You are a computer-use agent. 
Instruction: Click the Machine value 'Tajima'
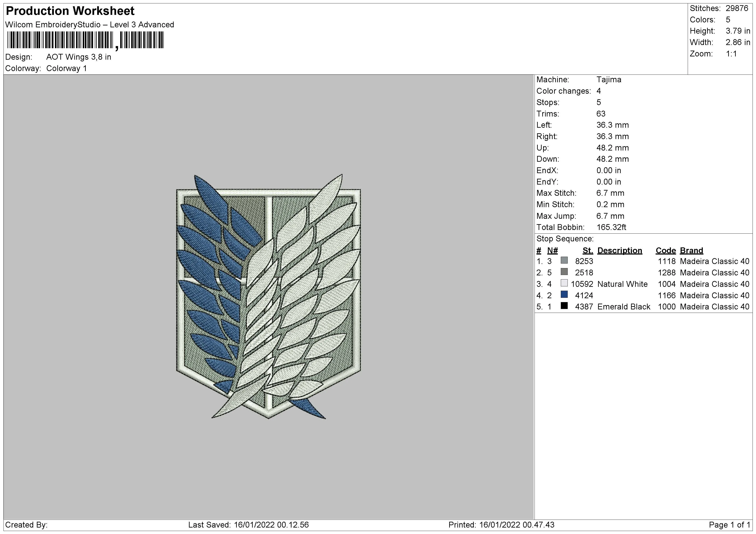point(609,80)
